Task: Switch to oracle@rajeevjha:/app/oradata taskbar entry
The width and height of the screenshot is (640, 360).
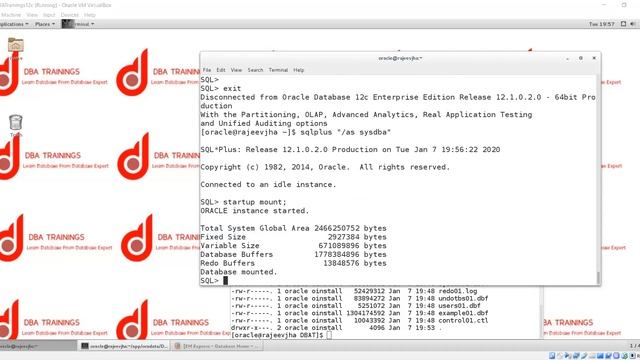Action: point(124,346)
